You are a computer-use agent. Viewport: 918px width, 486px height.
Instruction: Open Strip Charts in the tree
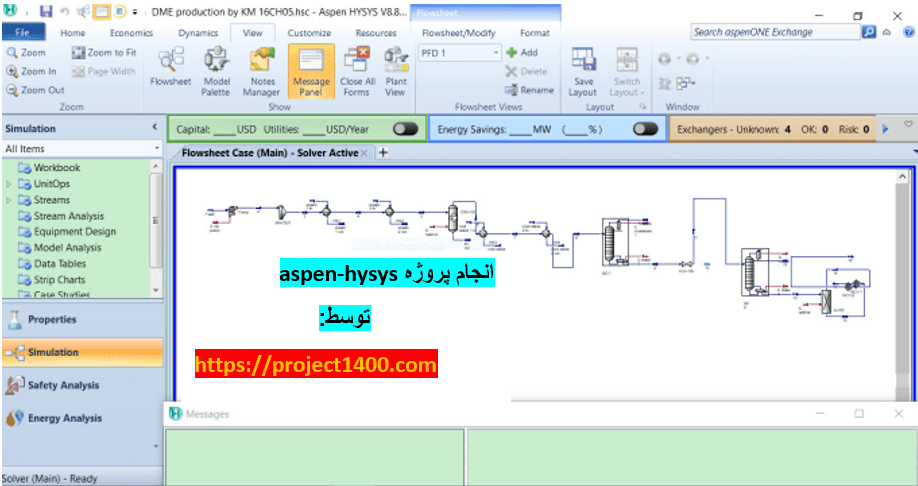pos(52,280)
